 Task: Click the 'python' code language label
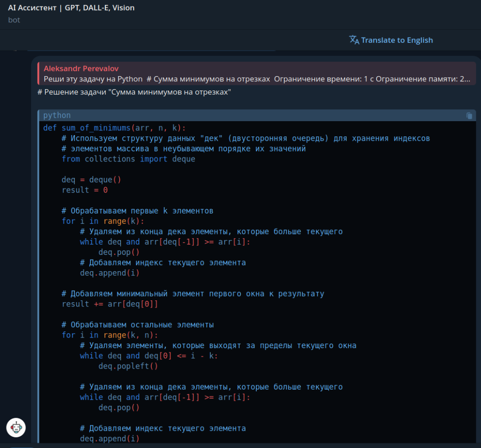[x=57, y=115]
